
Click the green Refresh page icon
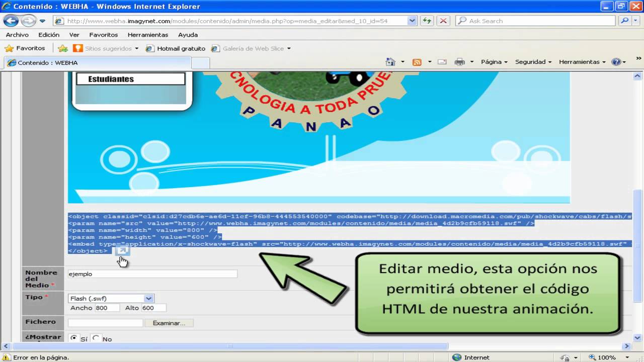point(427,21)
